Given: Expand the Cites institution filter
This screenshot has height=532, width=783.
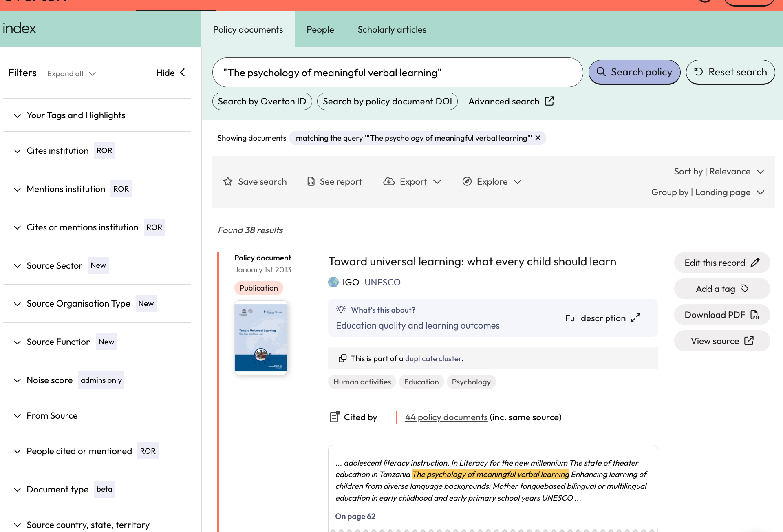Looking at the screenshot, I should point(97,151).
